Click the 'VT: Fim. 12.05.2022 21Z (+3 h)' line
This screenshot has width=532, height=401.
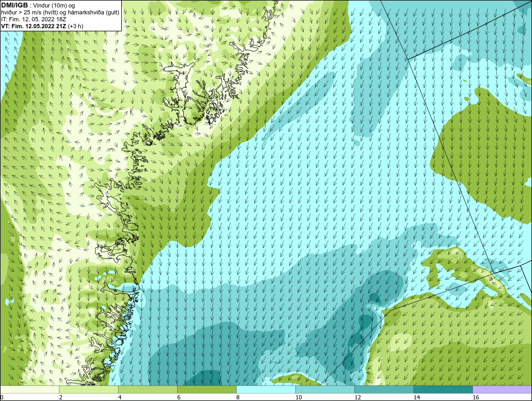pos(43,26)
